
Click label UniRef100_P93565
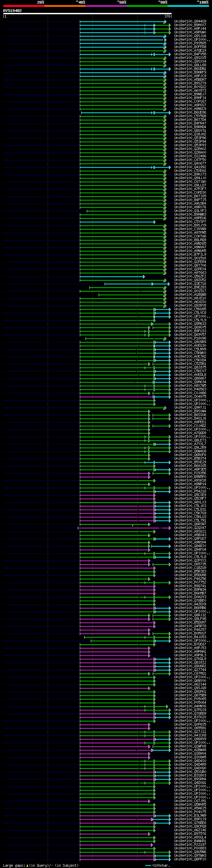tap(190, 43)
